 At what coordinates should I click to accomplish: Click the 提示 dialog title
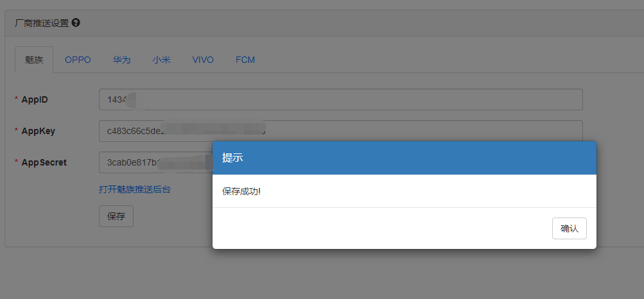point(232,157)
